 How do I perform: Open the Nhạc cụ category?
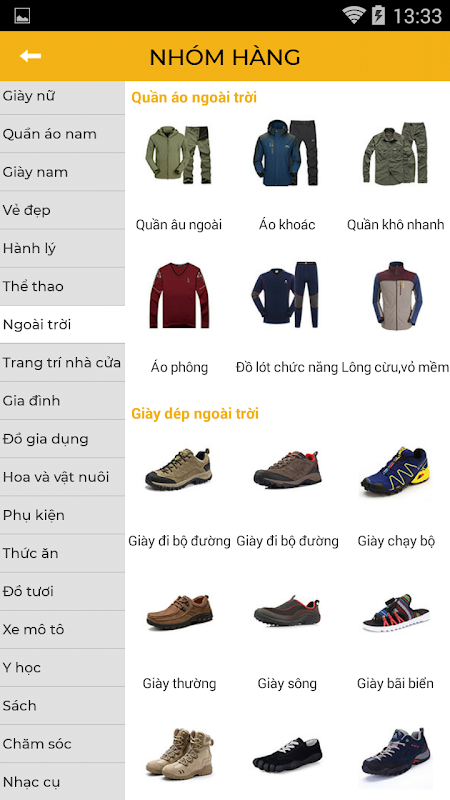(62, 782)
